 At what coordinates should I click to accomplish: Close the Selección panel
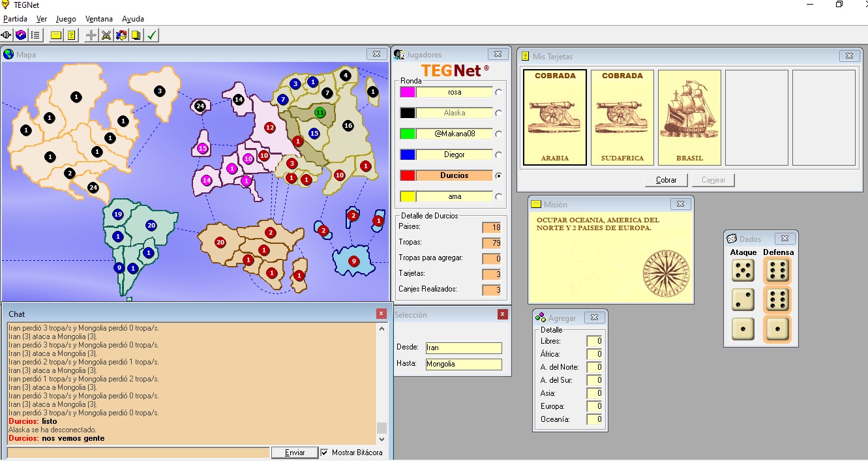point(503,314)
